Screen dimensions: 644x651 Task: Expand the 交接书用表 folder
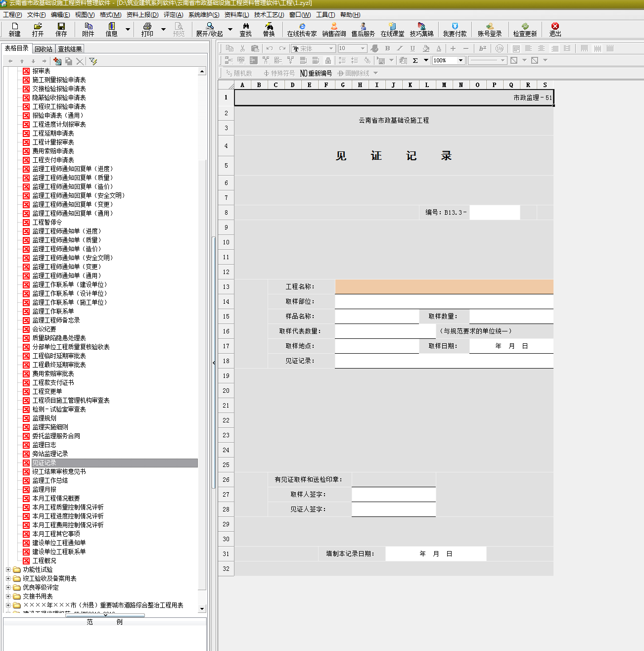(x=8, y=597)
